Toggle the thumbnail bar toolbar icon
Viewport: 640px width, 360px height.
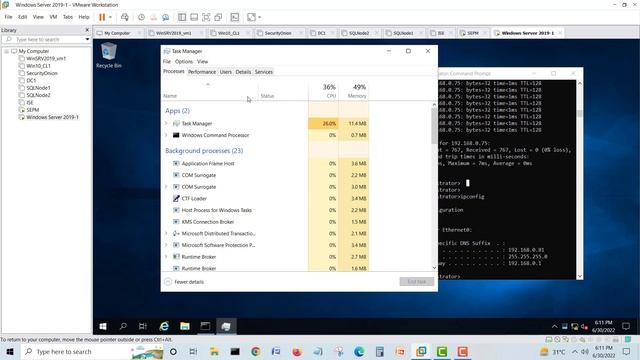pos(194,17)
